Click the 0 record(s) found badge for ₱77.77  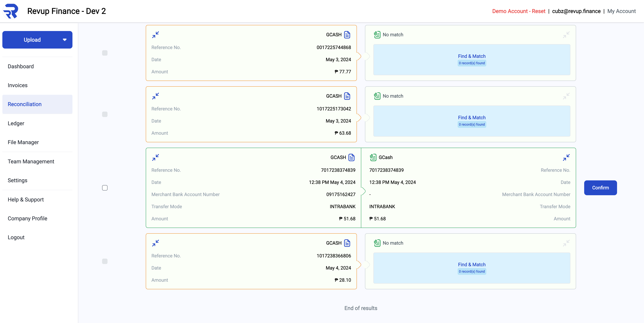coord(471,63)
